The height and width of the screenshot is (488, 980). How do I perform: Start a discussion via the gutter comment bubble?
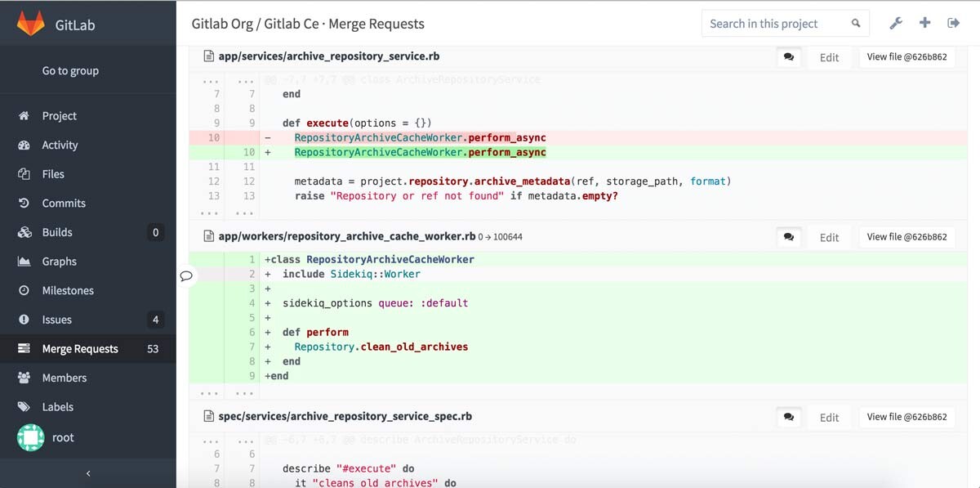(x=186, y=276)
